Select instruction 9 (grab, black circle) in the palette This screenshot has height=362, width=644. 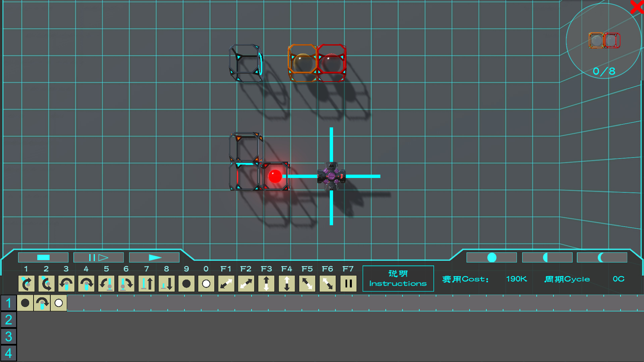pos(186,284)
